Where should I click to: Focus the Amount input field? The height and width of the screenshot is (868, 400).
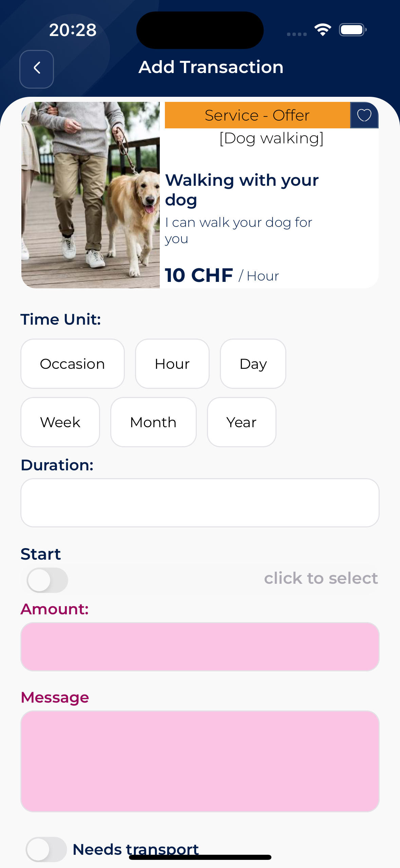pyautogui.click(x=200, y=647)
